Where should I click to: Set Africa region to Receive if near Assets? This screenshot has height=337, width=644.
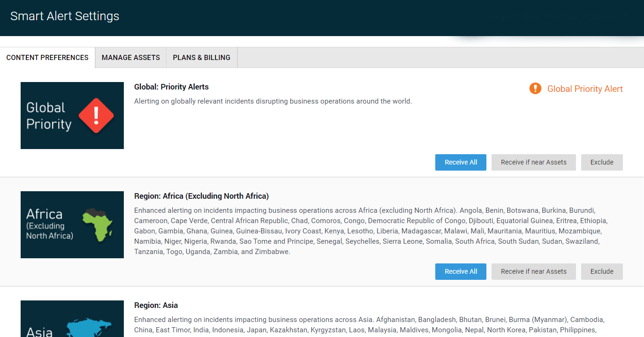tap(533, 271)
